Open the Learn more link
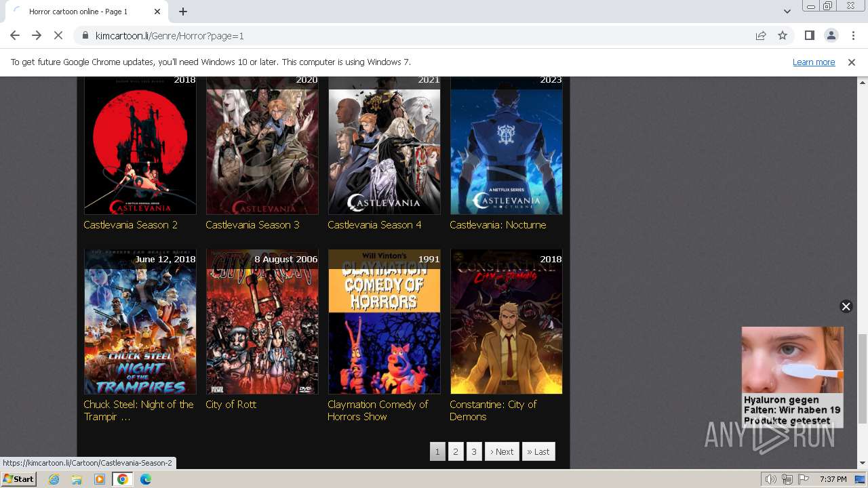Image resolution: width=868 pixels, height=488 pixels. click(814, 62)
